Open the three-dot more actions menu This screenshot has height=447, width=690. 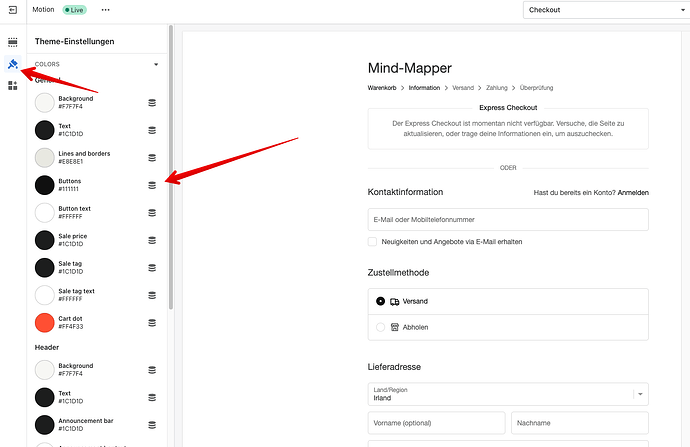[106, 10]
